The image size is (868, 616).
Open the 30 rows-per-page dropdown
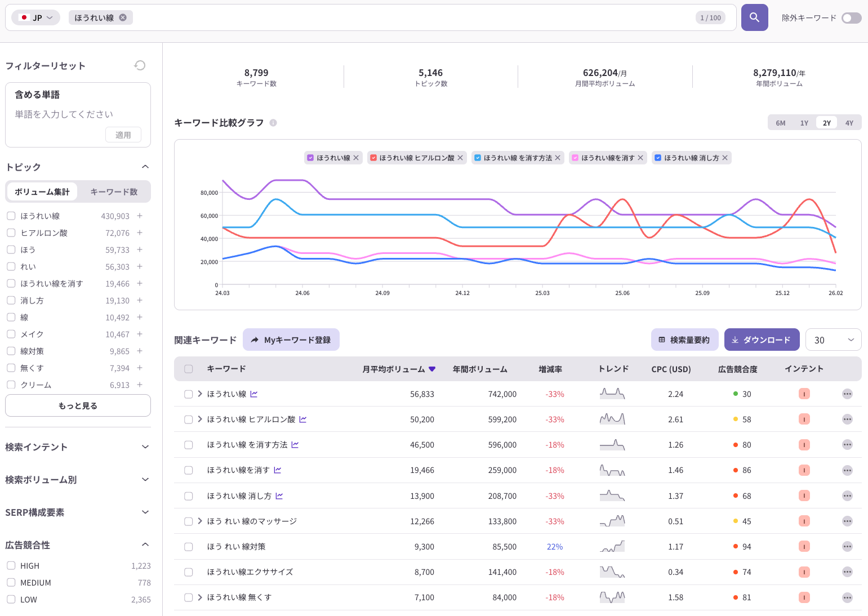(834, 340)
